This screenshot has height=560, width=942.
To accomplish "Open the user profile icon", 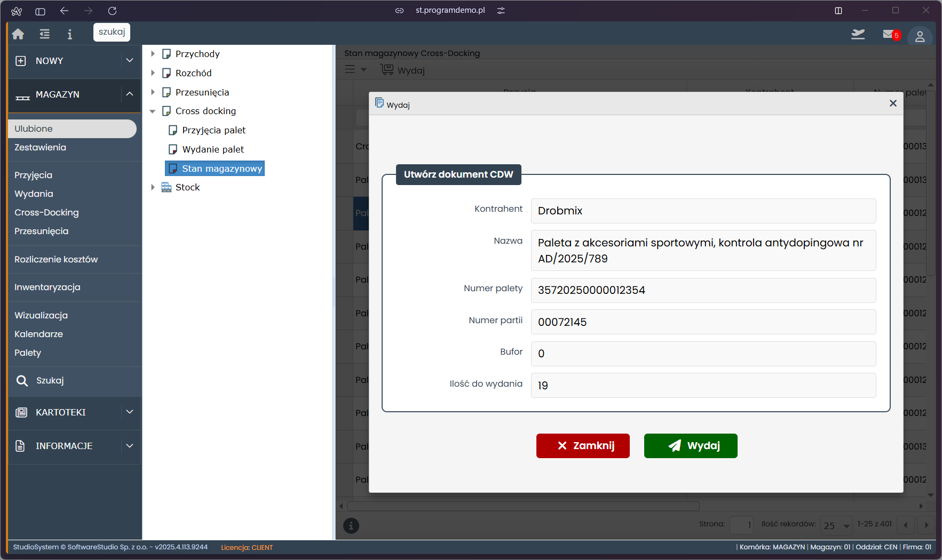I will pyautogui.click(x=920, y=36).
